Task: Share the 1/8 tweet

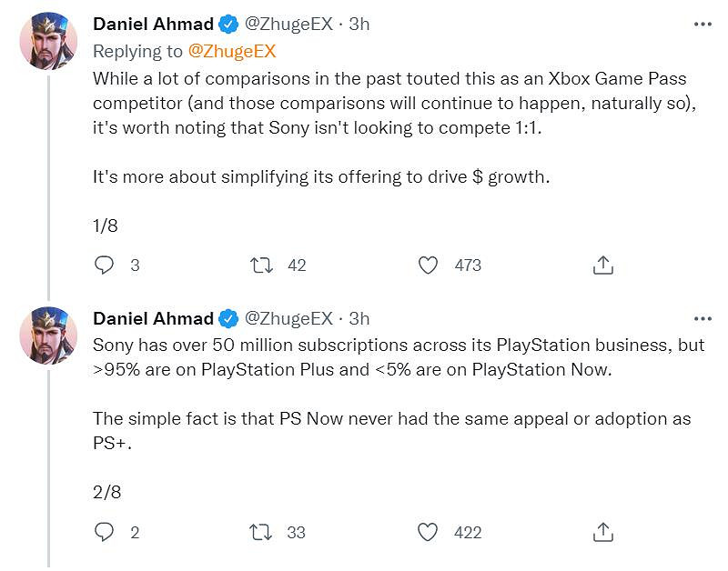Action: pos(602,265)
